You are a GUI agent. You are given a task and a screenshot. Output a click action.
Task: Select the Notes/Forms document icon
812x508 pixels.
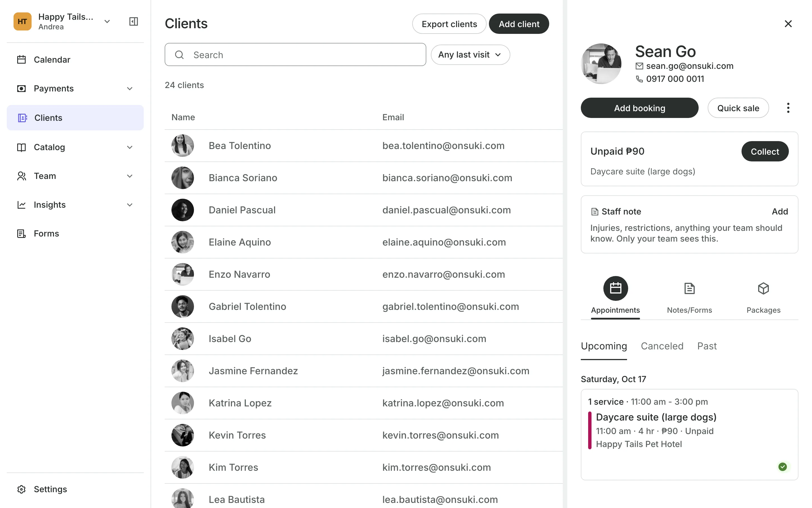coord(690,288)
